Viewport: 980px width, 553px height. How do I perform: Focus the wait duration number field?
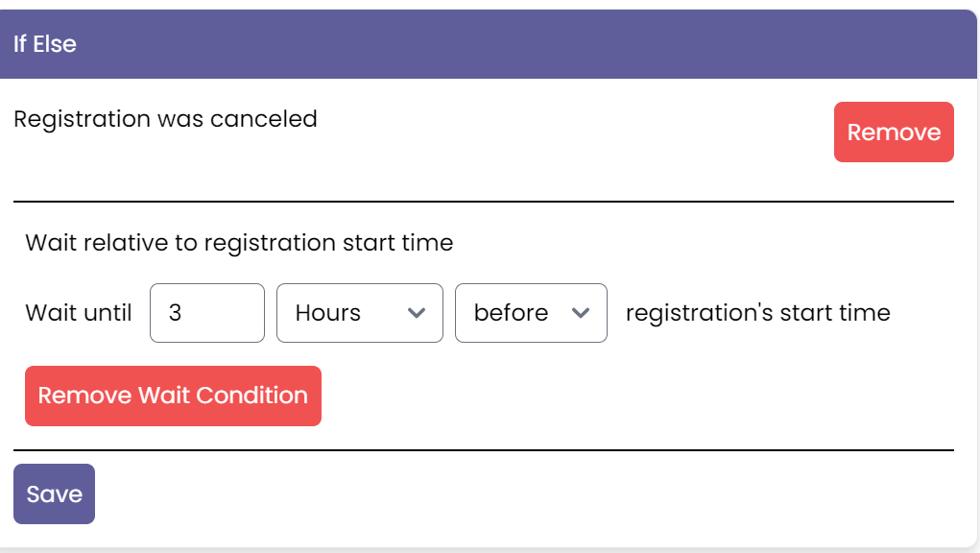click(x=206, y=313)
